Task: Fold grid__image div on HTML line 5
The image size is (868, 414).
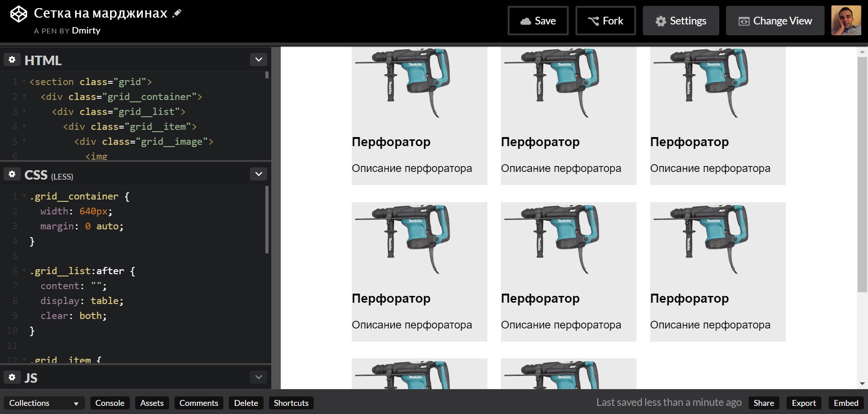Action: click(x=24, y=142)
